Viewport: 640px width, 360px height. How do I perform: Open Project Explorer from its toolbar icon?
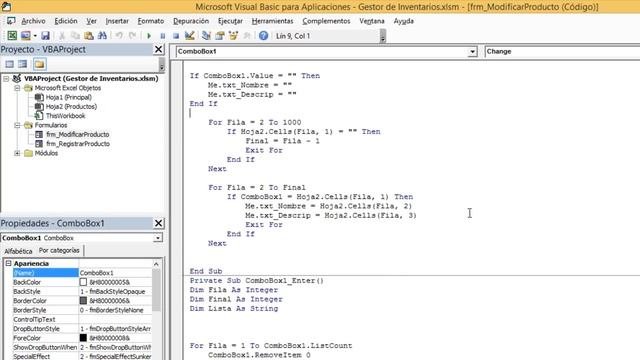(x=206, y=36)
